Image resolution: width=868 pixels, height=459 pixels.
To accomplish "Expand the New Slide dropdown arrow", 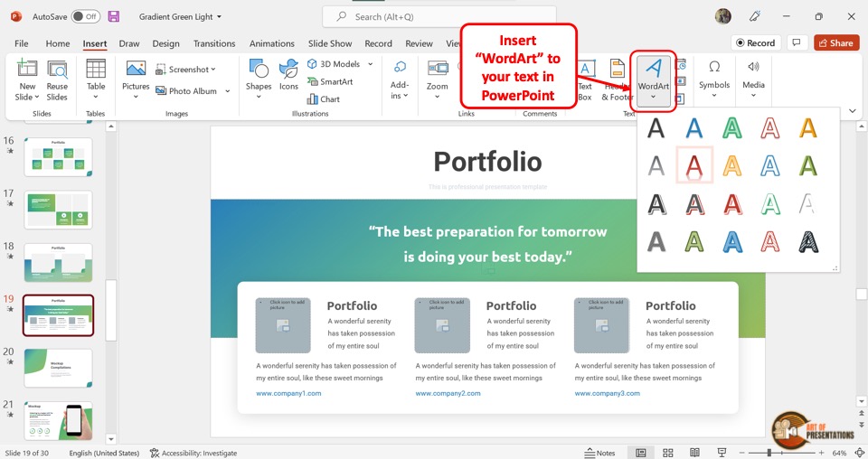I will click(37, 98).
